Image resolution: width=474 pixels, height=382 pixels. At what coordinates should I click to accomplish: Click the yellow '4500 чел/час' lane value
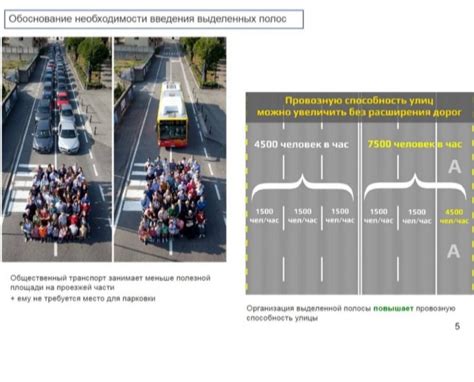pyautogui.click(x=454, y=216)
